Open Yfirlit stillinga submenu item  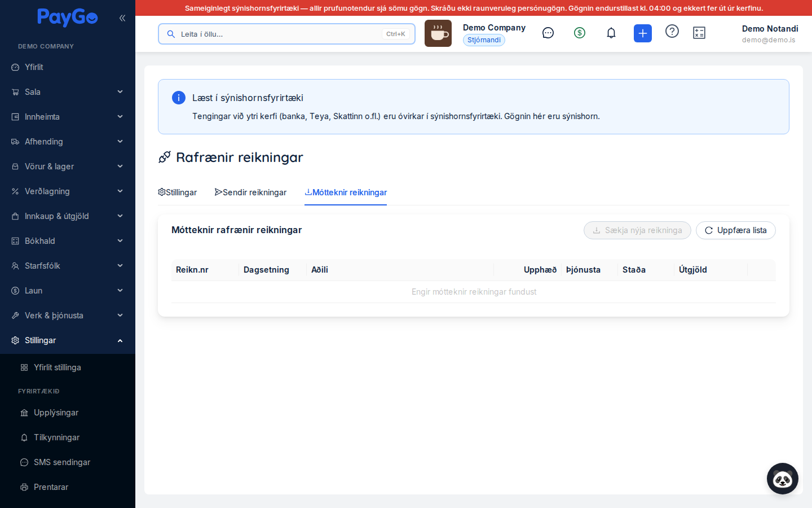[68, 367]
